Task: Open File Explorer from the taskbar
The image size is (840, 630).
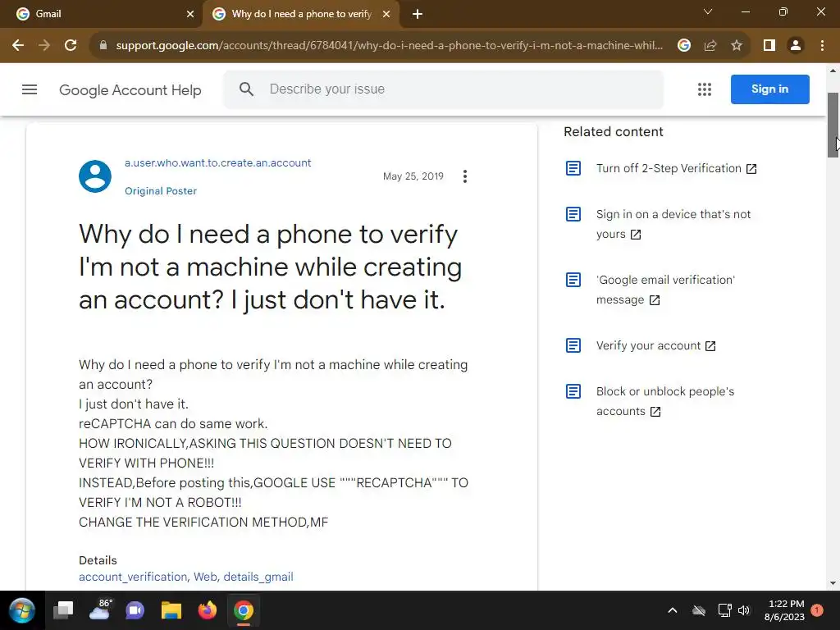Action: coord(171,610)
